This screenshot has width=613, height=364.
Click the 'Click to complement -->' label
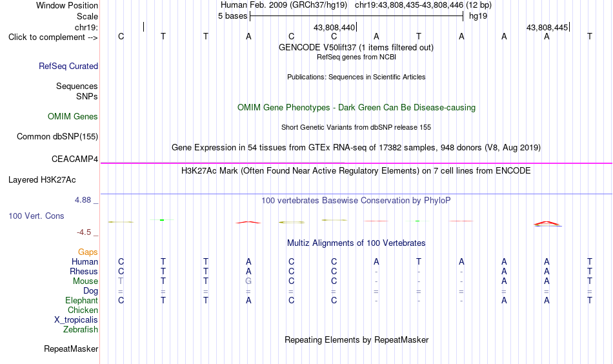pos(53,37)
